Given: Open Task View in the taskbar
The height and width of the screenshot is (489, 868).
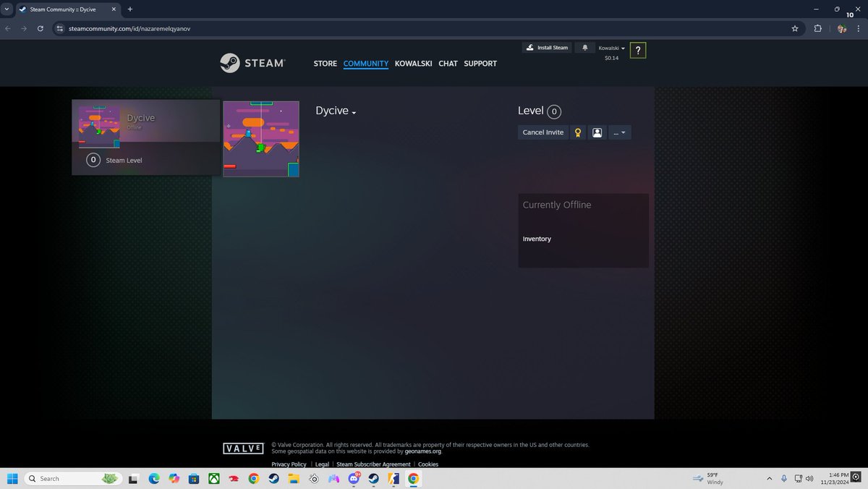Looking at the screenshot, I should point(134,478).
